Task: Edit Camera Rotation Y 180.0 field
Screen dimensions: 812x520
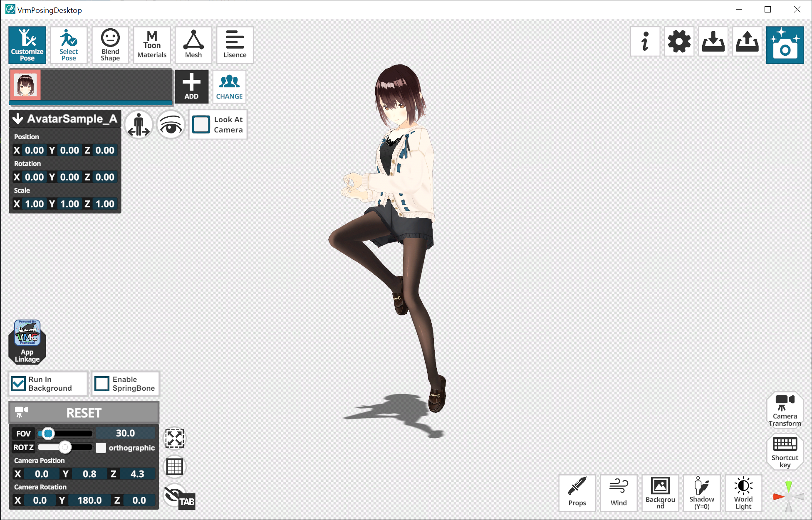Action: 89,500
